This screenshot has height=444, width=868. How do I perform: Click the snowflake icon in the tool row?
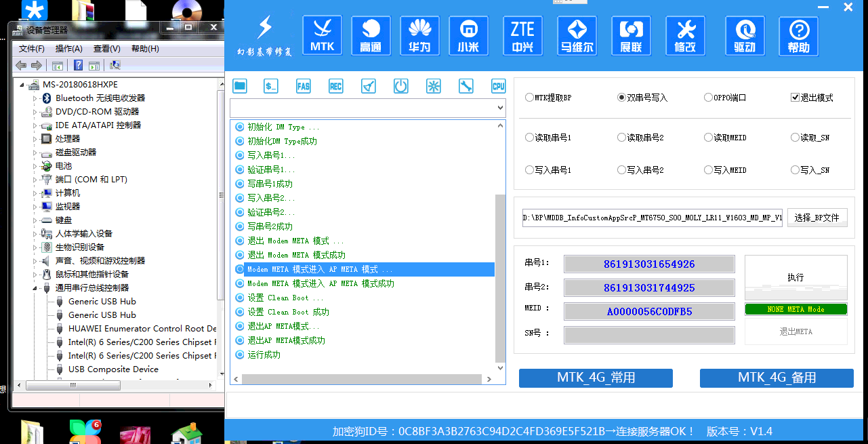pyautogui.click(x=434, y=86)
